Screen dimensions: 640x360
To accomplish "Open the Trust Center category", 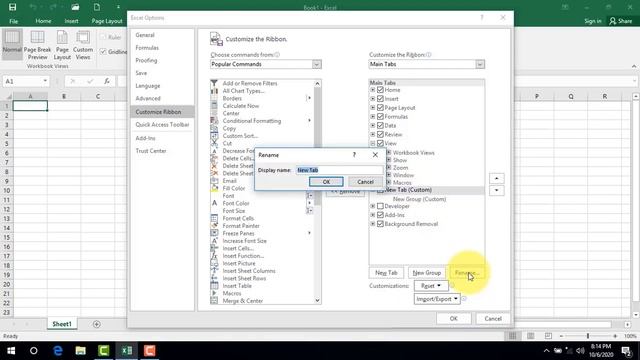I will tap(151, 151).
